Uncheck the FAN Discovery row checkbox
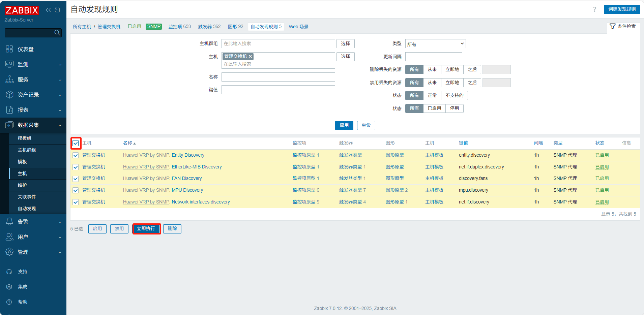This screenshot has height=315, width=644. click(76, 179)
